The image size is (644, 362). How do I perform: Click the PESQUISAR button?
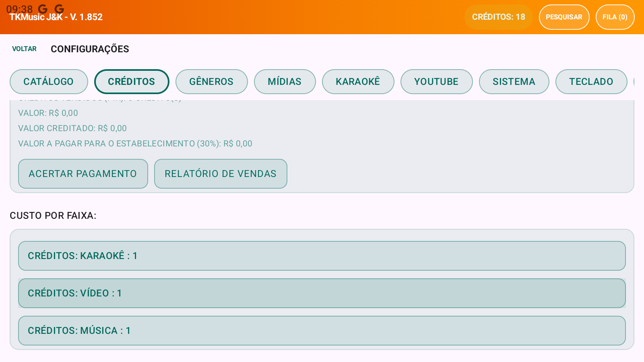[x=564, y=17]
